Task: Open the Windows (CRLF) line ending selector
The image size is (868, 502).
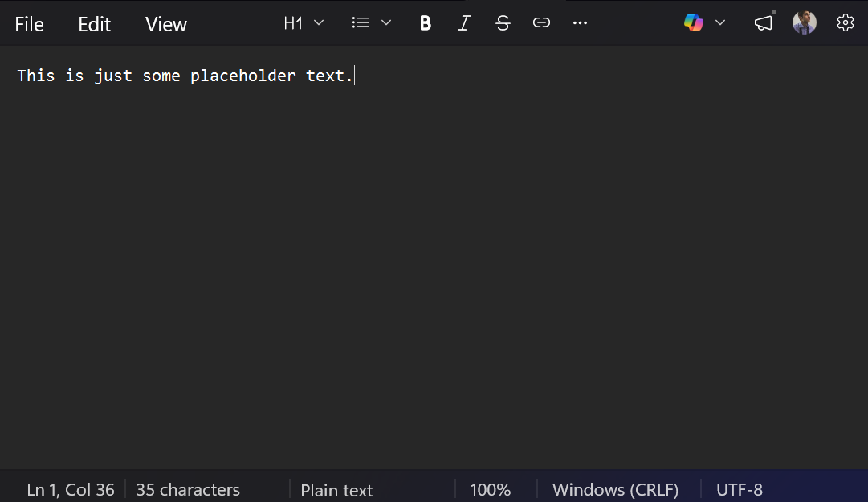Action: click(x=615, y=489)
